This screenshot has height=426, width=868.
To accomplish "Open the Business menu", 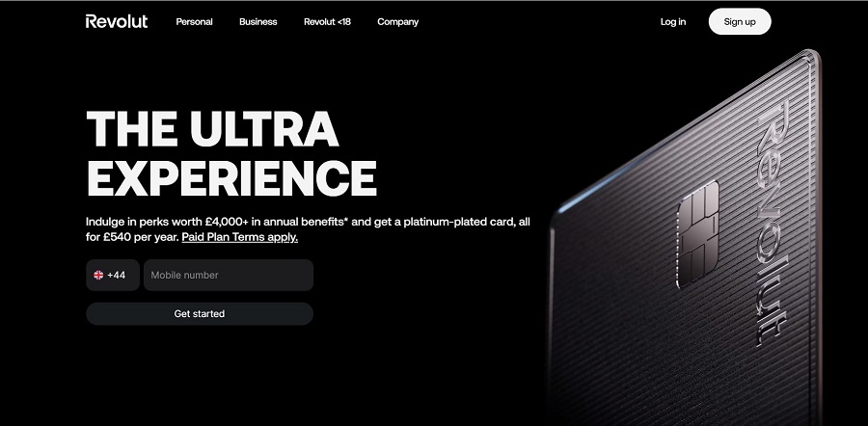I will [x=258, y=22].
